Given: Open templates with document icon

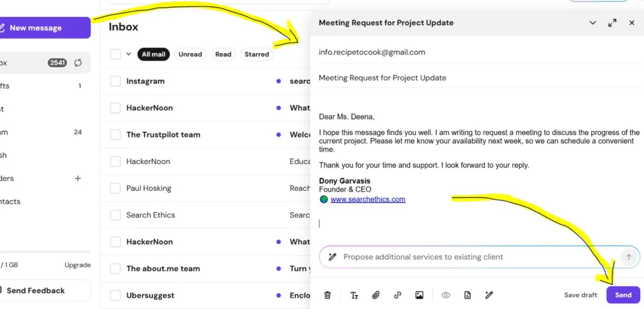Looking at the screenshot, I should [x=467, y=295].
